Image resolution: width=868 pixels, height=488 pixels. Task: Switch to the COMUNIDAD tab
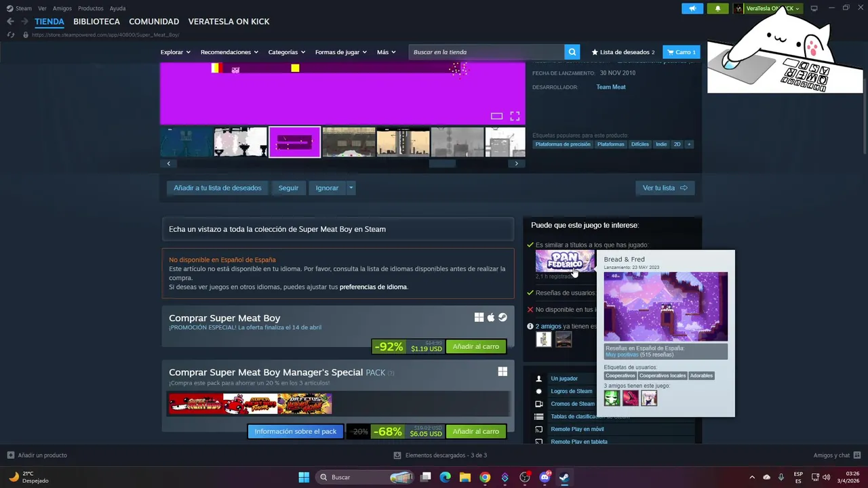point(154,22)
